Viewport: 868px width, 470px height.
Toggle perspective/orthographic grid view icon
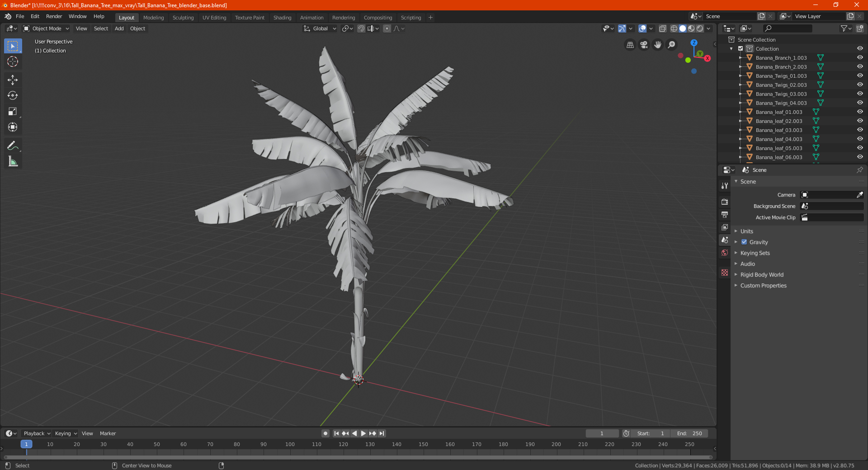pyautogui.click(x=630, y=45)
